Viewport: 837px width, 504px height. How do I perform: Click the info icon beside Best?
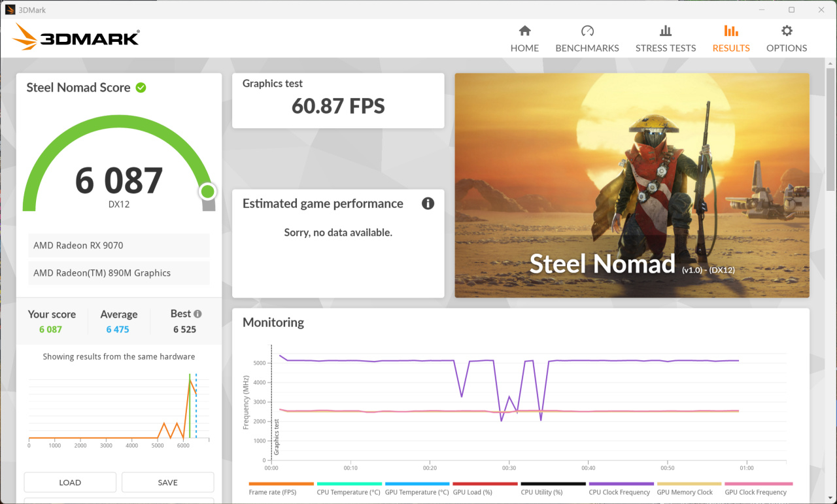(x=197, y=314)
